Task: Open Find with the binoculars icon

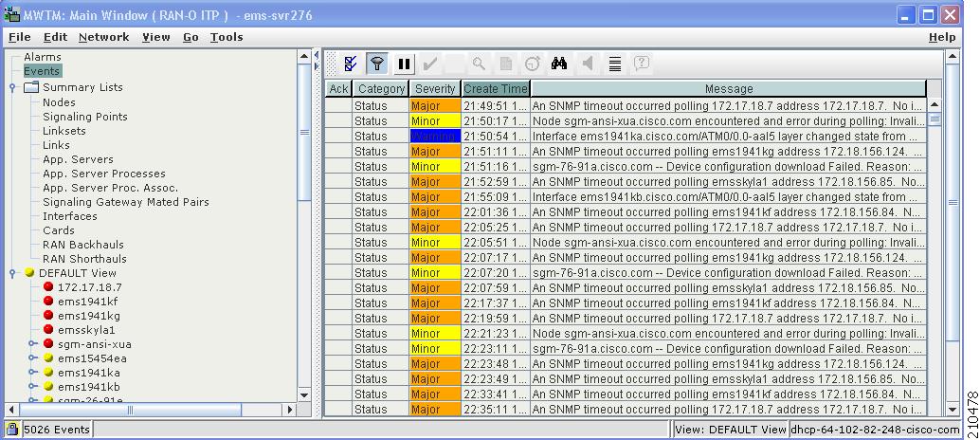Action: [x=559, y=64]
